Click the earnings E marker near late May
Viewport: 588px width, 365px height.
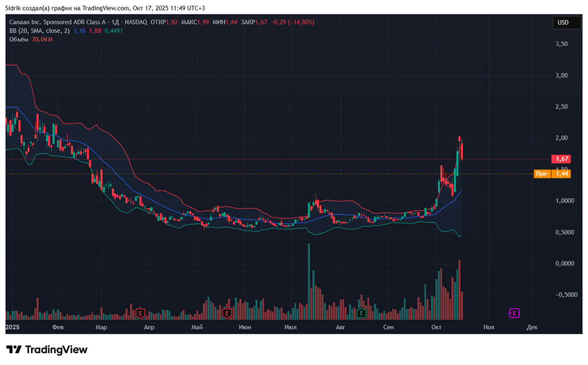226,313
